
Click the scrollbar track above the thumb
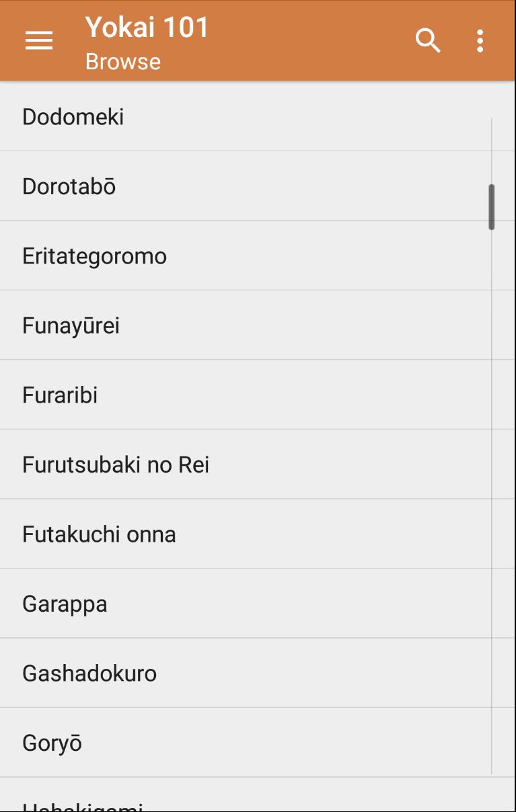tap(492, 148)
